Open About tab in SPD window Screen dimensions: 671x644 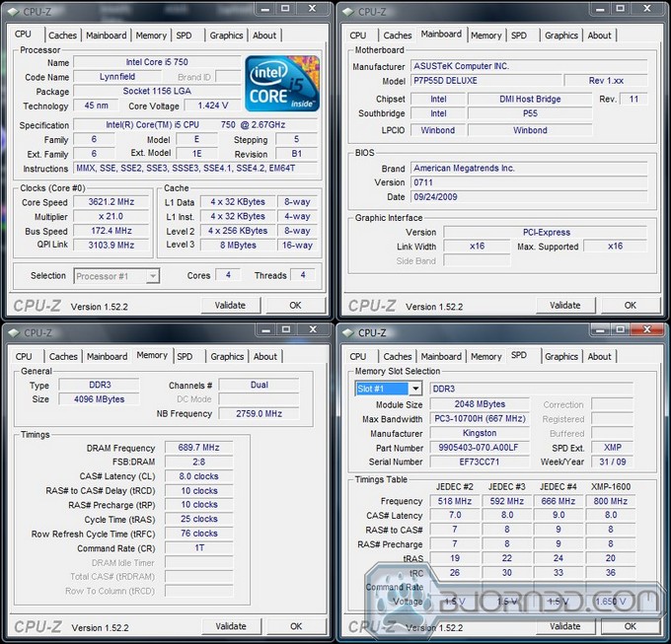coord(600,357)
